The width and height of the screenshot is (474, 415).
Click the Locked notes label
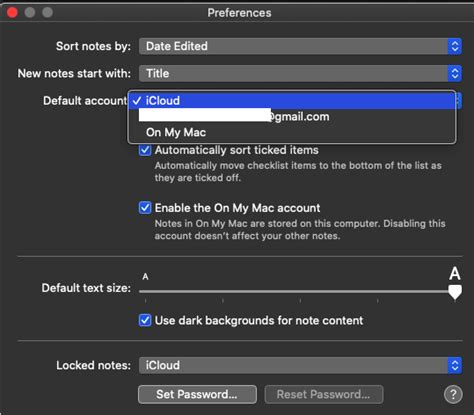pyautogui.click(x=93, y=366)
